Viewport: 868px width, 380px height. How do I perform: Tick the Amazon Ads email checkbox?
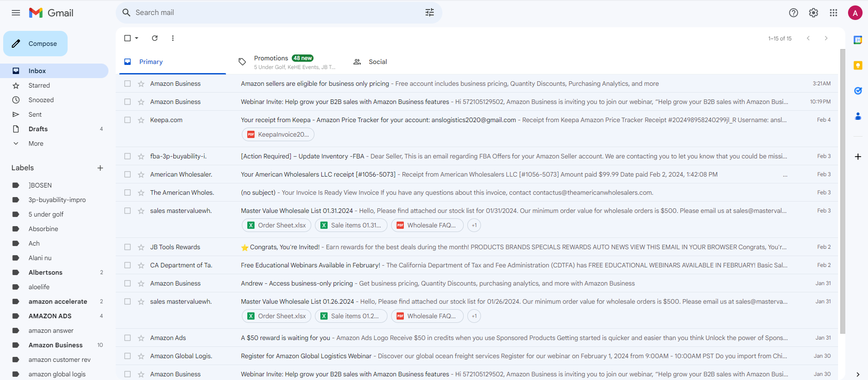pos(128,338)
